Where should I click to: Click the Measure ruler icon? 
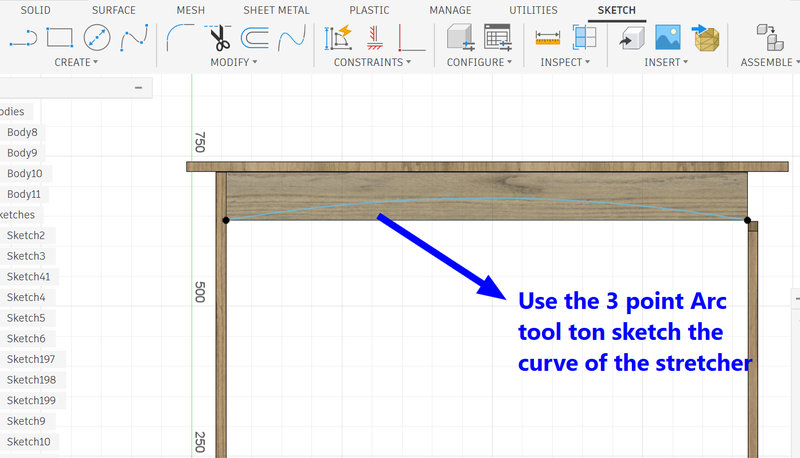(547, 38)
